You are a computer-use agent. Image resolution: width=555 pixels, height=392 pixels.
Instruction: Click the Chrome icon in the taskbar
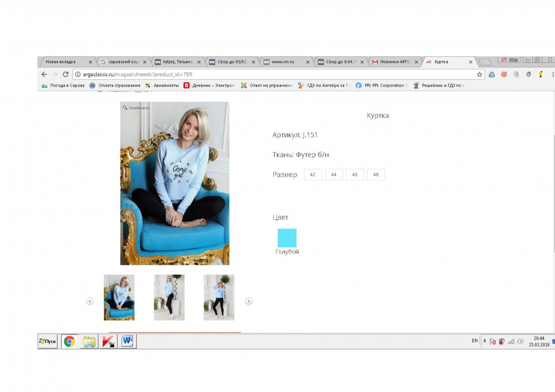(69, 341)
